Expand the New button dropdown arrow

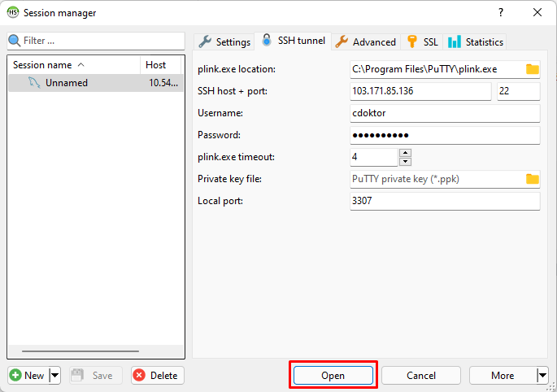click(x=55, y=376)
